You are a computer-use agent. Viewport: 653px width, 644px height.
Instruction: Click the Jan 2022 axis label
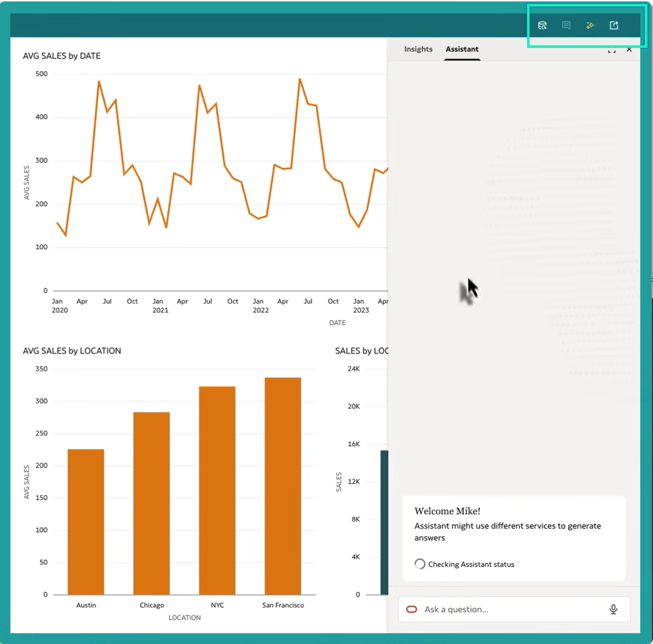pyautogui.click(x=261, y=306)
